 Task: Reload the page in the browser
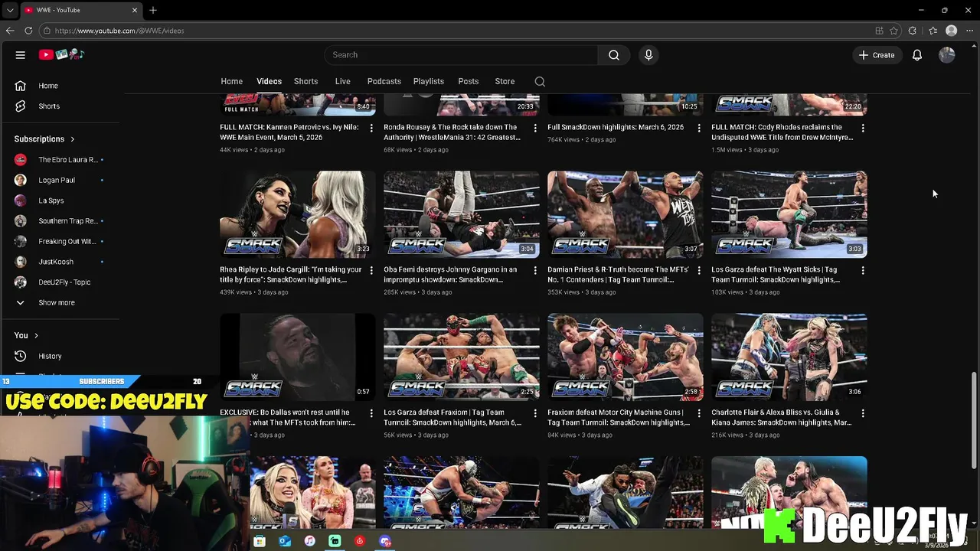click(x=28, y=31)
